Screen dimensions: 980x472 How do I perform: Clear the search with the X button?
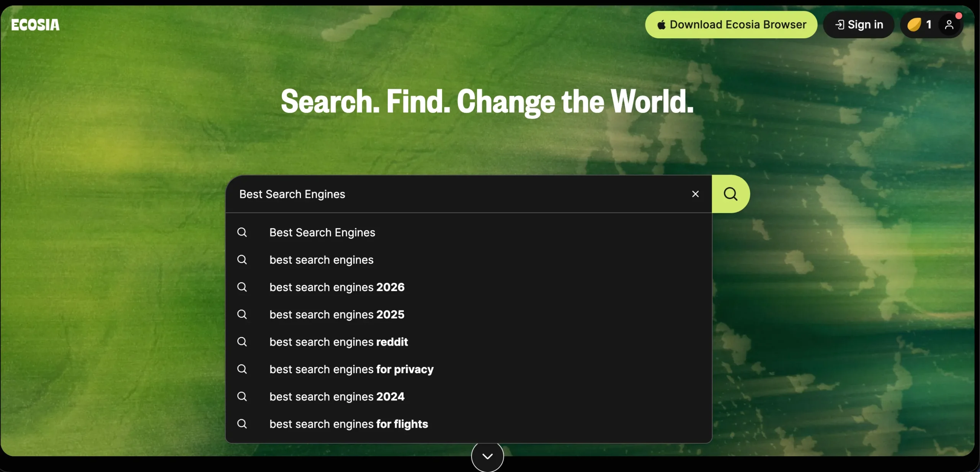click(695, 194)
